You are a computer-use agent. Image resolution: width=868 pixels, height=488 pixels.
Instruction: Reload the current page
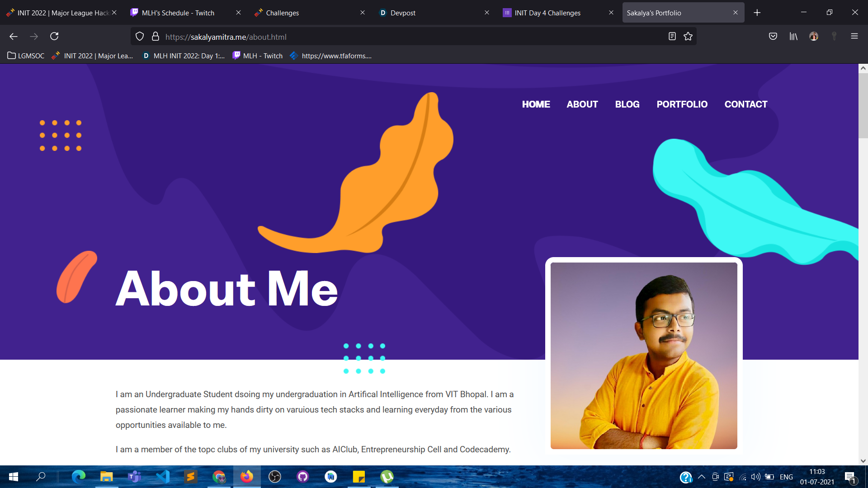click(x=54, y=36)
